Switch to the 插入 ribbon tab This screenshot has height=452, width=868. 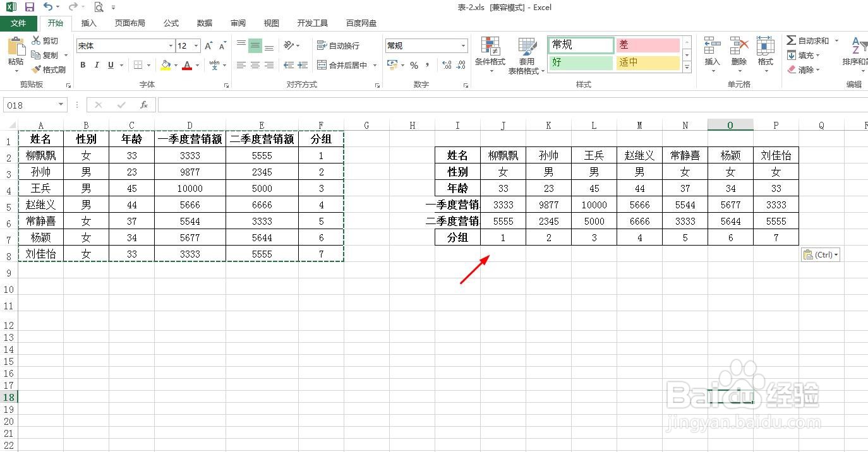88,23
